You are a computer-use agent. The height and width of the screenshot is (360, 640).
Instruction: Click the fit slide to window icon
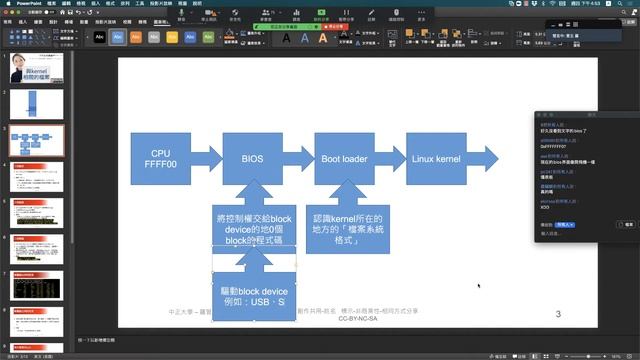click(629, 356)
